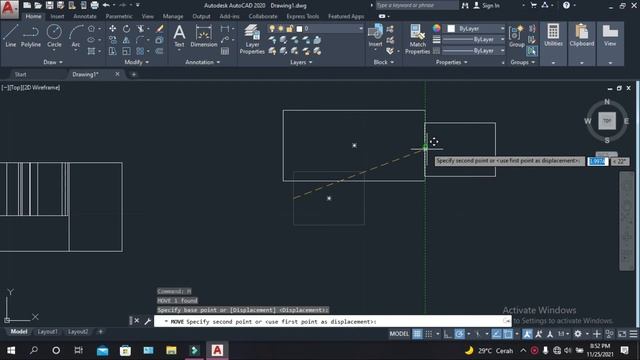Switch to the Layout1 tab
This screenshot has height=360, width=640.
tap(48, 331)
